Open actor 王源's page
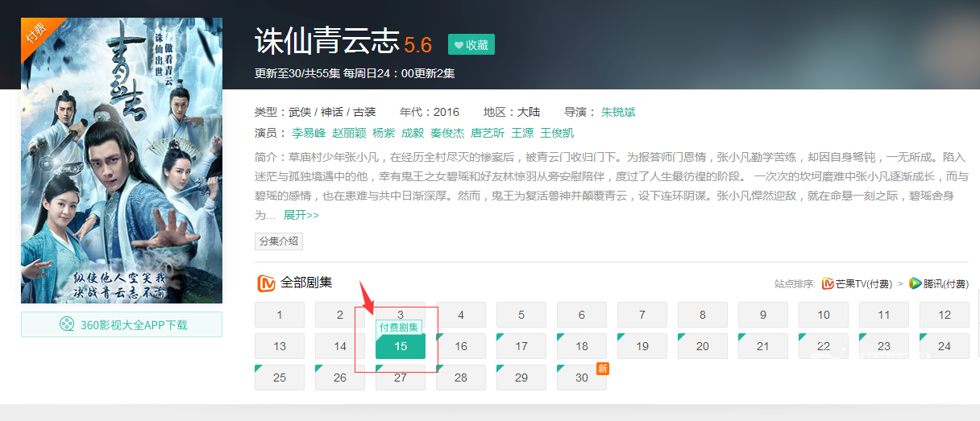The height and width of the screenshot is (421, 980). pos(522,133)
